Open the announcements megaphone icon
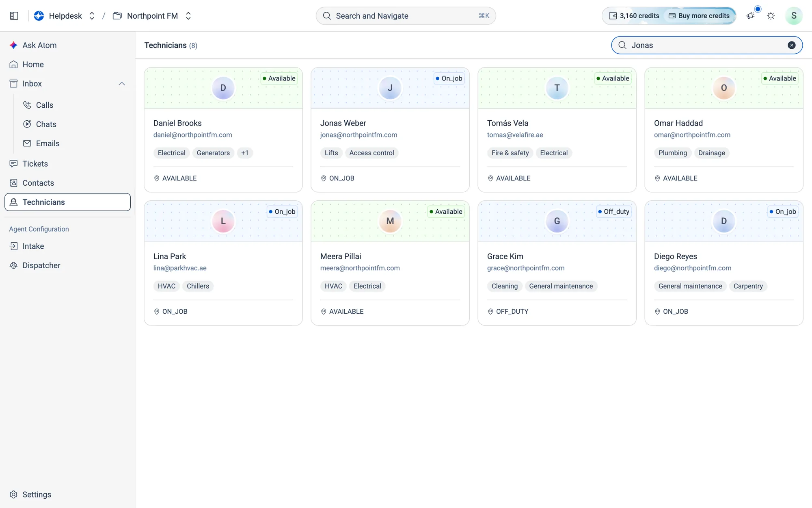Image resolution: width=812 pixels, height=508 pixels. pyautogui.click(x=750, y=16)
